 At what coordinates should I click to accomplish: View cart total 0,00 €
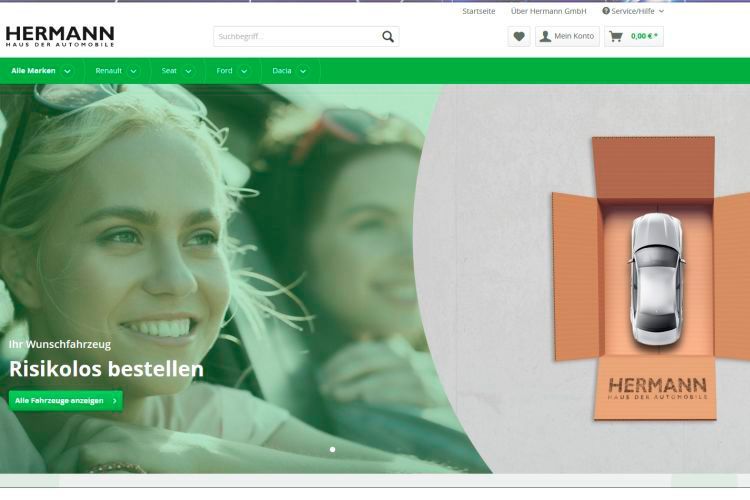click(x=644, y=36)
